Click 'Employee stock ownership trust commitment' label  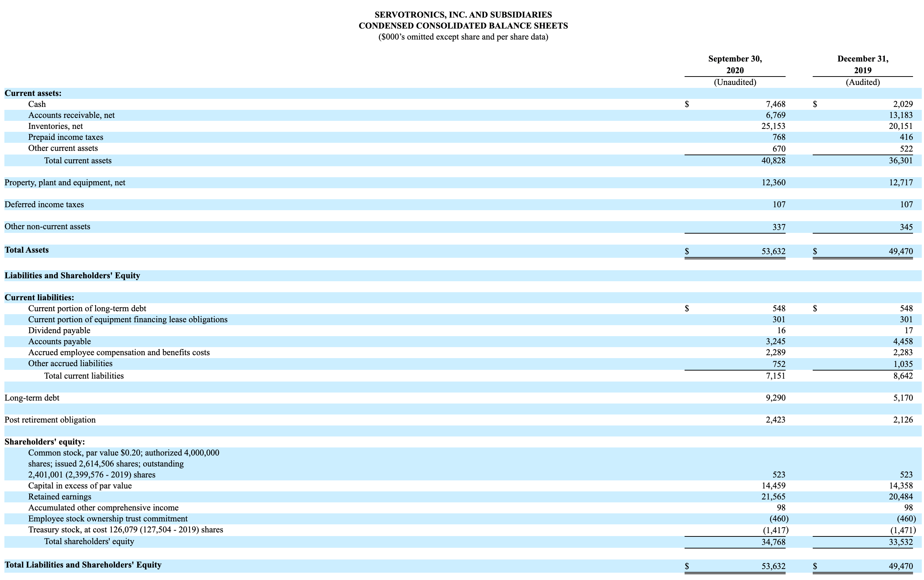108,519
